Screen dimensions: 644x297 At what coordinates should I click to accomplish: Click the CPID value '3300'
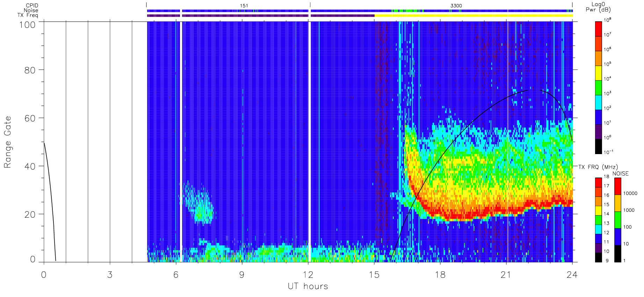[456, 6]
